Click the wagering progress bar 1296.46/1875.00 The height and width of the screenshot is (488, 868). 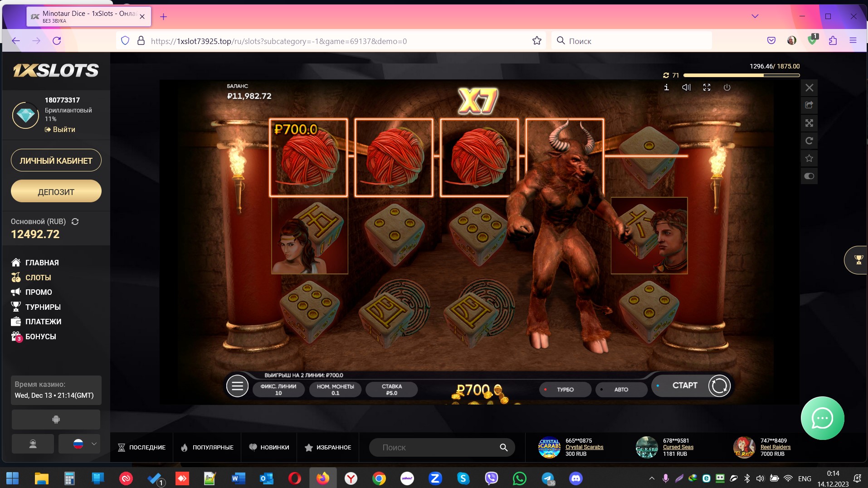(741, 75)
